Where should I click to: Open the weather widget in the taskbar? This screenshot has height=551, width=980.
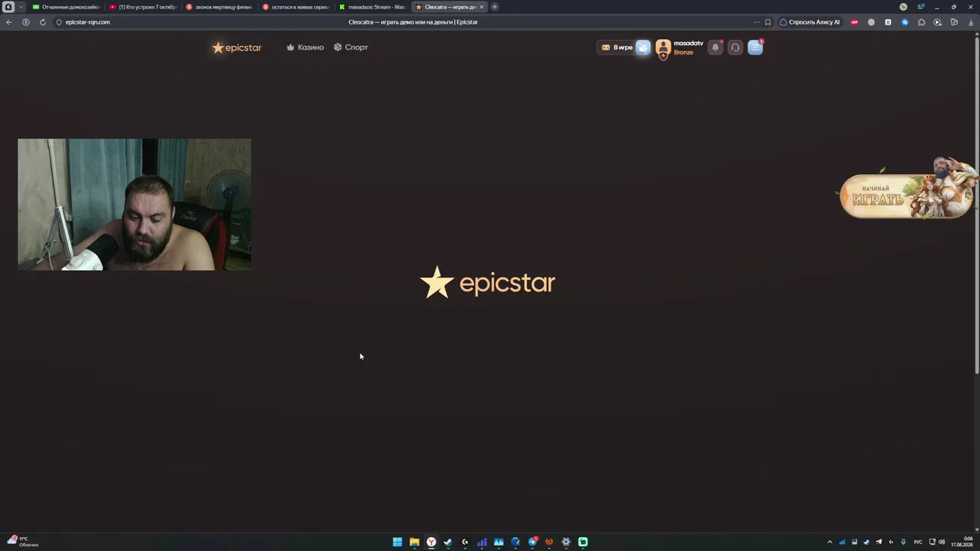coord(23,542)
